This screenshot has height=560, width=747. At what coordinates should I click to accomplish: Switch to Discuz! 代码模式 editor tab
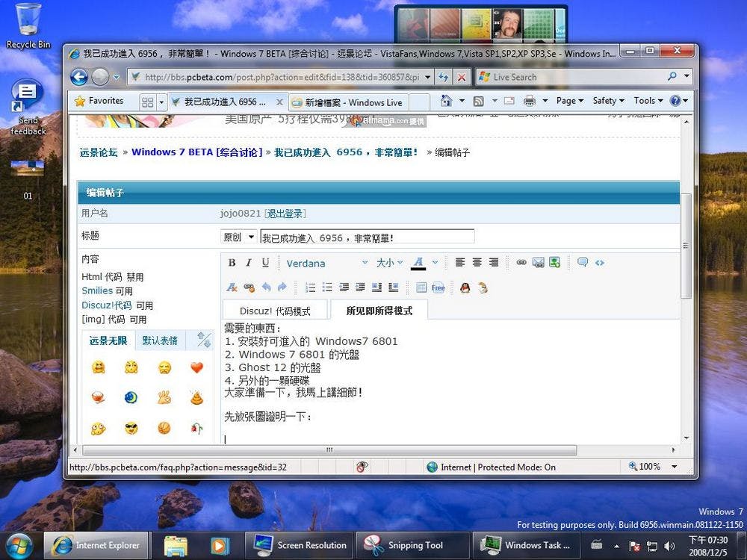click(275, 311)
